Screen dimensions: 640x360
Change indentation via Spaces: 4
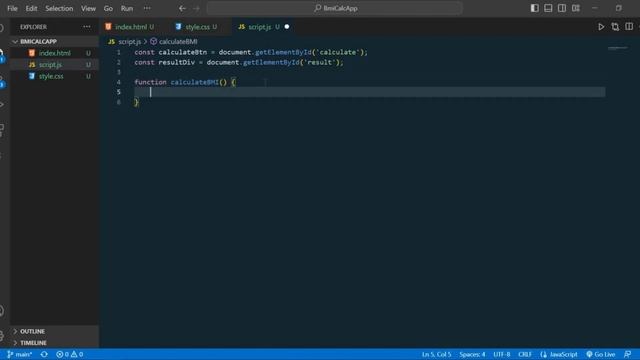pyautogui.click(x=472, y=354)
